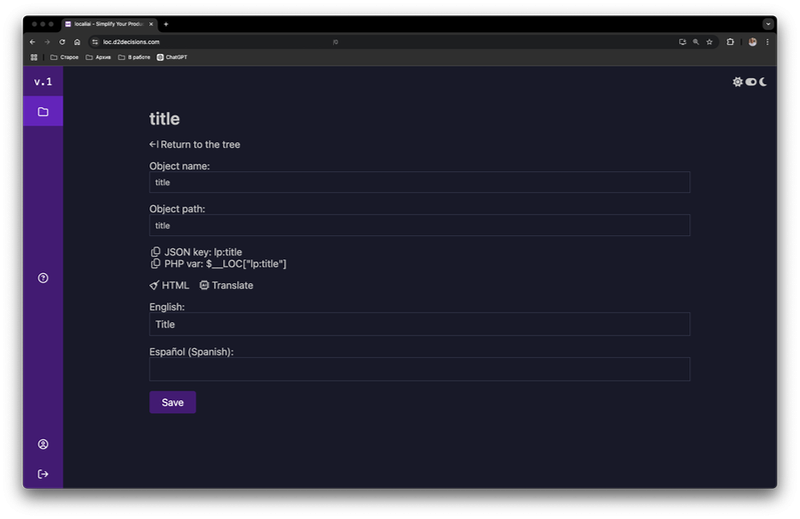Open the Архив bookmarks folder
The image size is (800, 519).
tap(98, 57)
